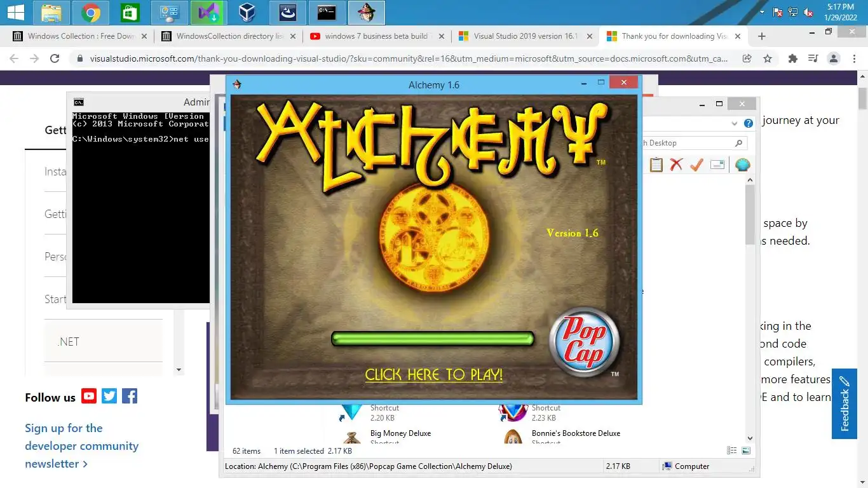Open the Feedback side button
Image resolution: width=868 pixels, height=488 pixels.
coord(844,403)
